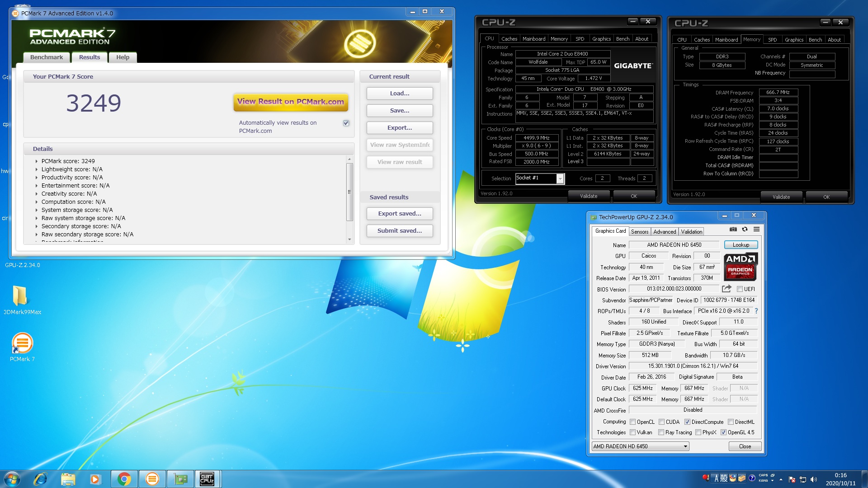The width and height of the screenshot is (868, 488).
Task: Click the IME help question icon
Action: coord(752,478)
